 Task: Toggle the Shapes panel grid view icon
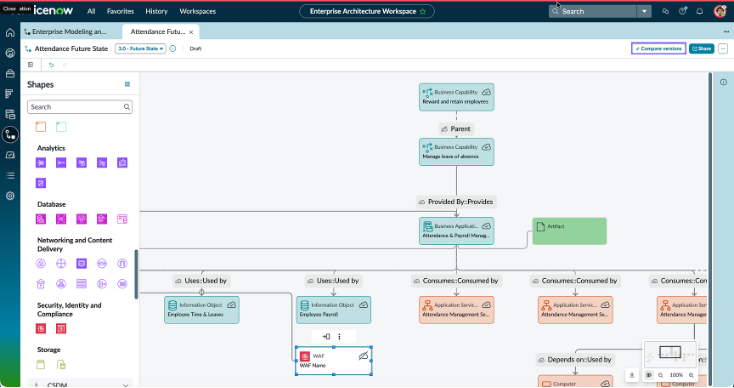click(x=127, y=84)
